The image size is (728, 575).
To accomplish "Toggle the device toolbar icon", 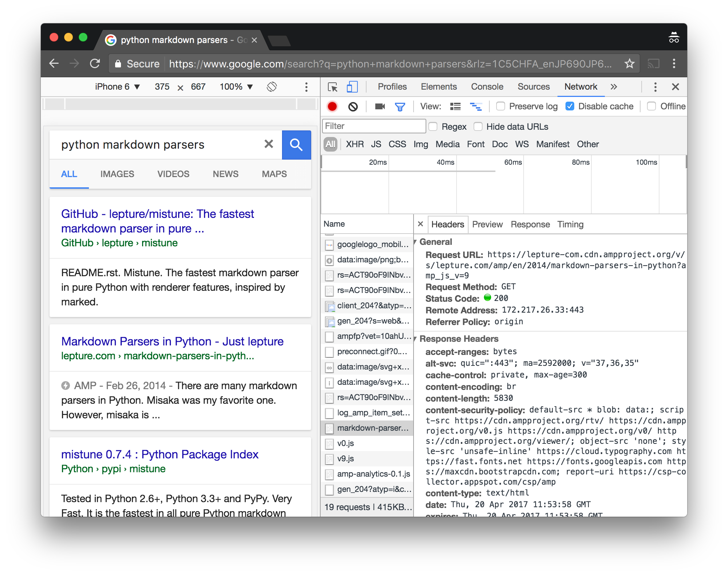I will [352, 87].
